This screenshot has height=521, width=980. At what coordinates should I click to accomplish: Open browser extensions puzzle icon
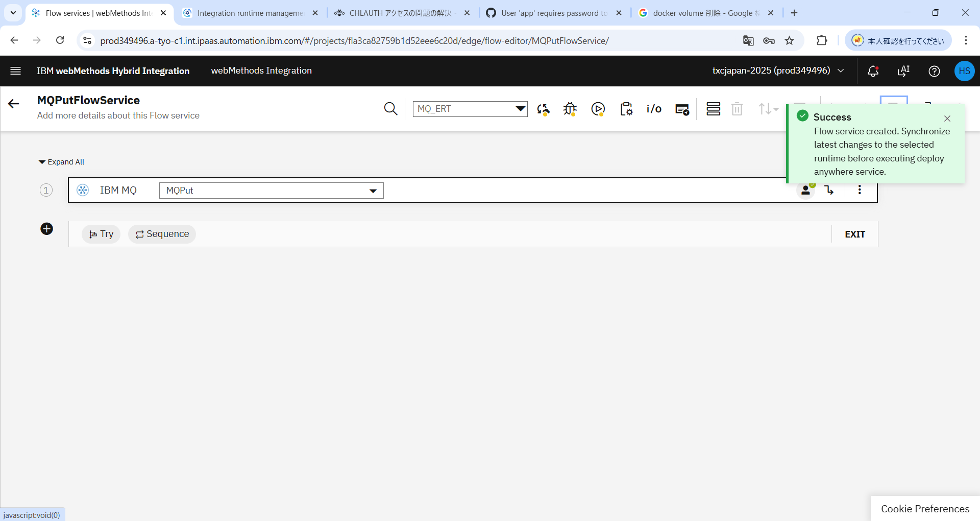pyautogui.click(x=822, y=40)
